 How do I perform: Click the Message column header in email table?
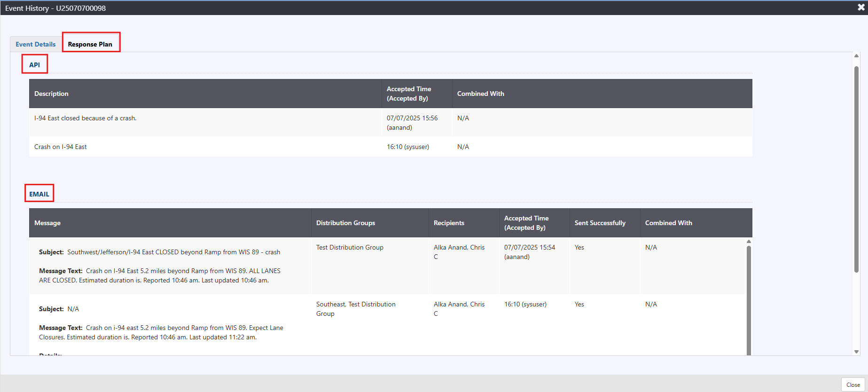[x=47, y=223]
